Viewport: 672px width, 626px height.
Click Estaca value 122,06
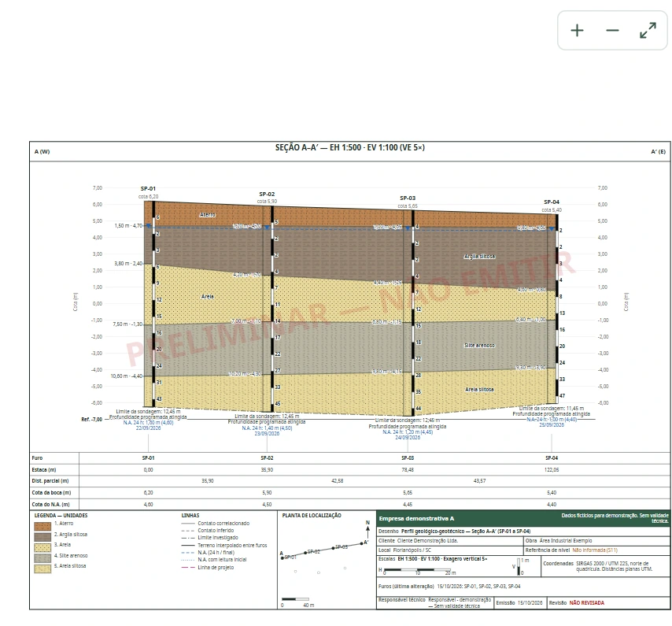click(x=552, y=470)
